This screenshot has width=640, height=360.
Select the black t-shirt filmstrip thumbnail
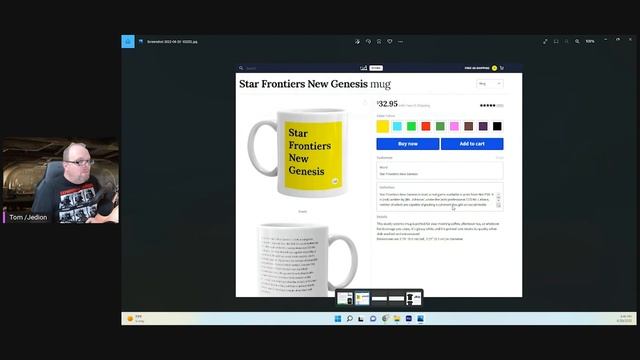[x=413, y=298]
